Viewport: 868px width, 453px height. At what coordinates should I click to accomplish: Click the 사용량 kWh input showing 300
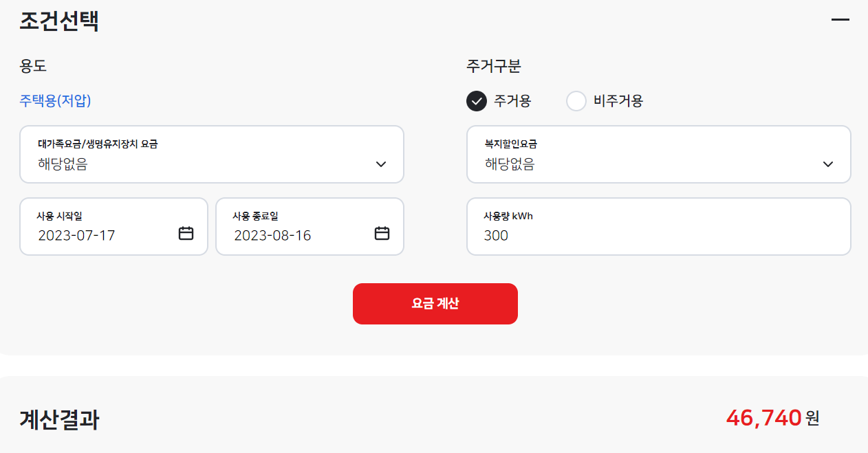pyautogui.click(x=659, y=235)
